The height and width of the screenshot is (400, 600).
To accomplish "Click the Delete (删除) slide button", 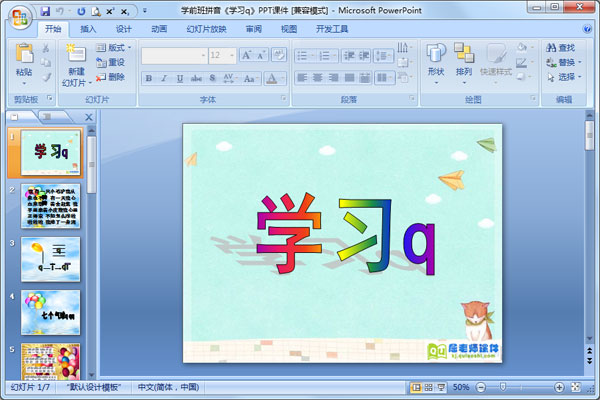I will point(110,77).
